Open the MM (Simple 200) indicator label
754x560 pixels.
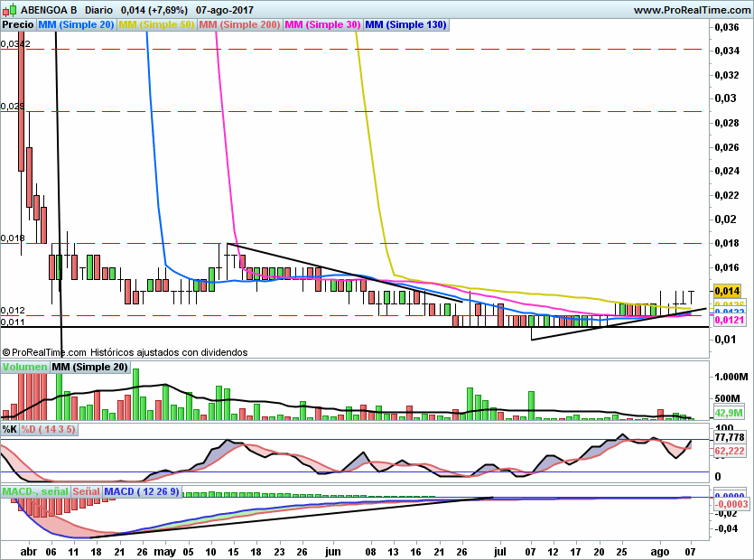click(239, 25)
